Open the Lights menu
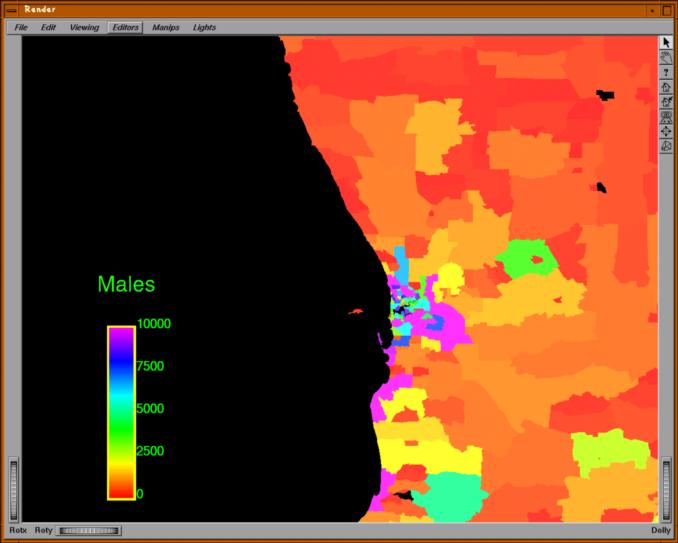678x543 pixels. point(204,27)
